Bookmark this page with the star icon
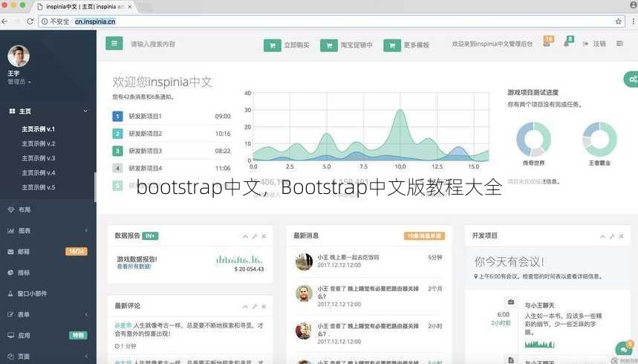This screenshot has width=638, height=364. coord(618,22)
